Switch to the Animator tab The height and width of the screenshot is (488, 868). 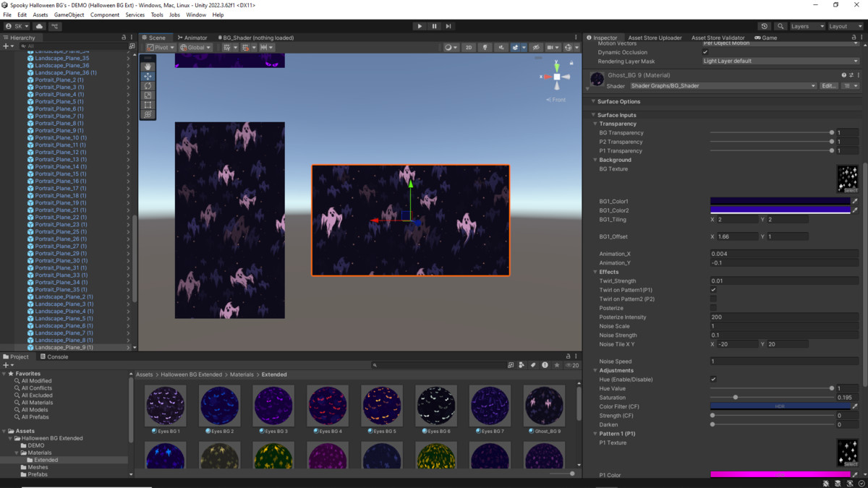pos(192,38)
